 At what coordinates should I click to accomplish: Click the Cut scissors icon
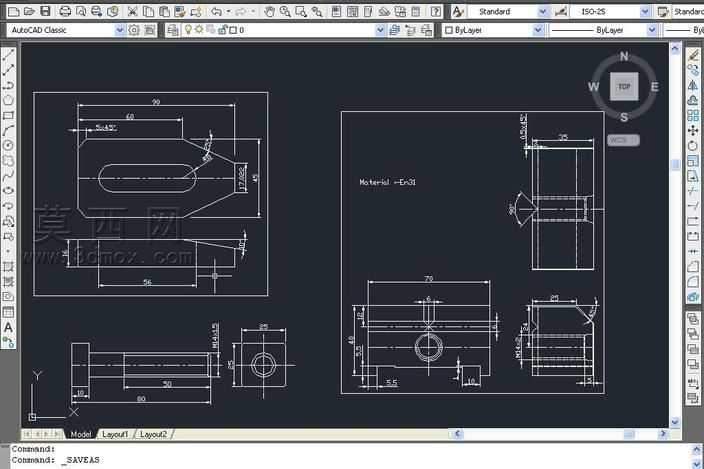[132, 11]
